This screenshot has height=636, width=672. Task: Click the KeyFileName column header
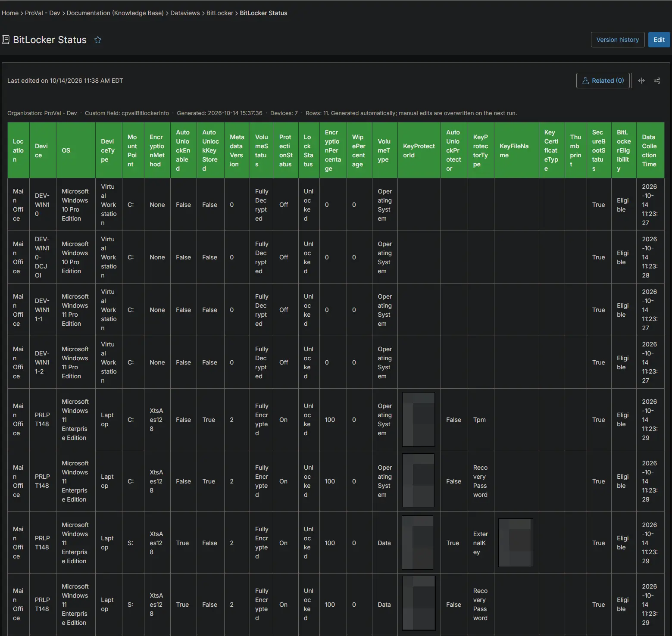point(516,150)
